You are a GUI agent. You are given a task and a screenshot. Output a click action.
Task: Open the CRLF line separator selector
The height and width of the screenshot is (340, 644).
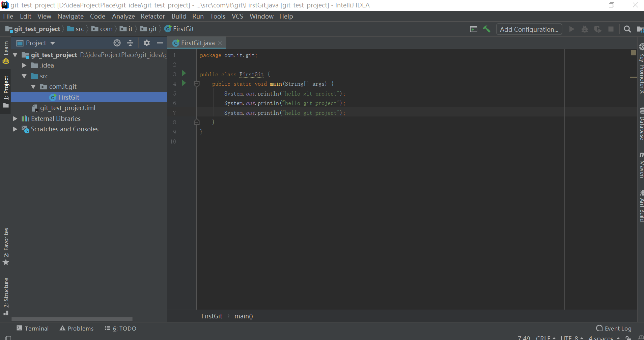(545, 338)
